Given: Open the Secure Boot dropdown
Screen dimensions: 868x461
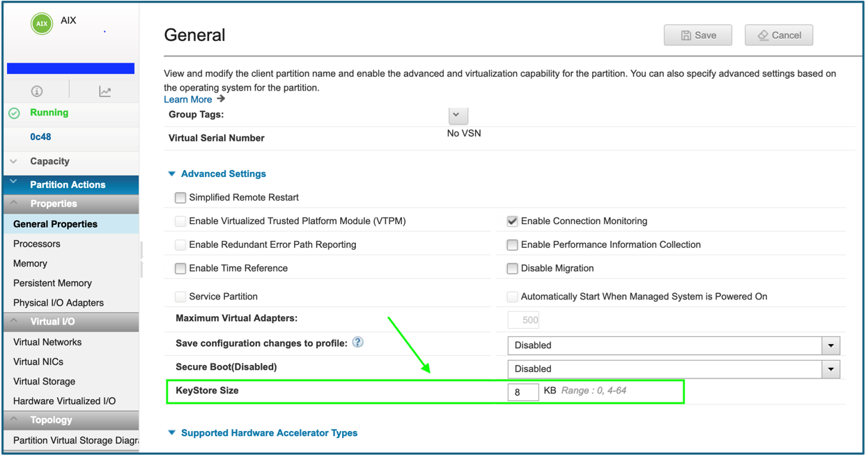Looking at the screenshot, I should point(829,369).
